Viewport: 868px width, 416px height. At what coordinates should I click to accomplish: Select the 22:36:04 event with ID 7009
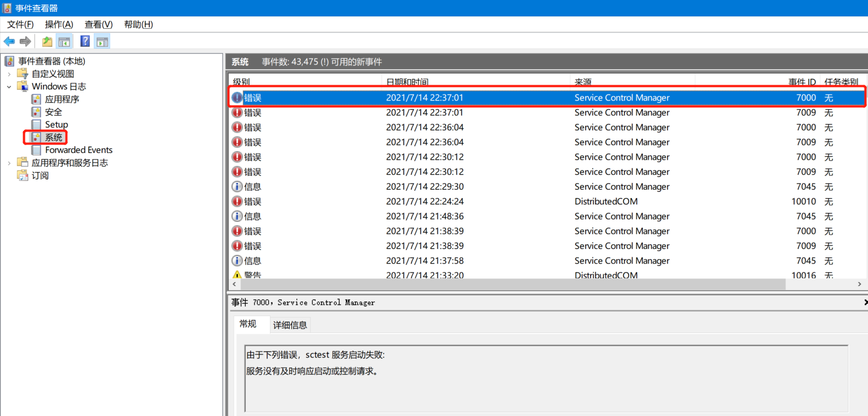(x=547, y=142)
